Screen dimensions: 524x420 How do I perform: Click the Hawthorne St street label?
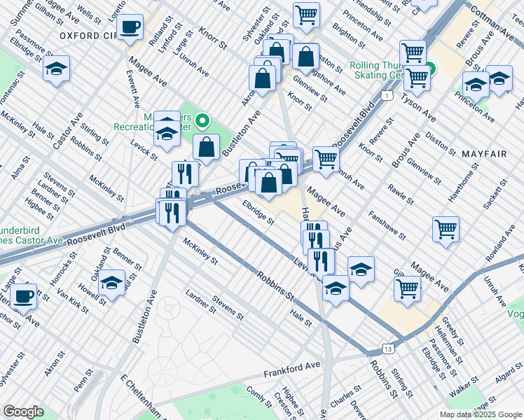(464, 183)
